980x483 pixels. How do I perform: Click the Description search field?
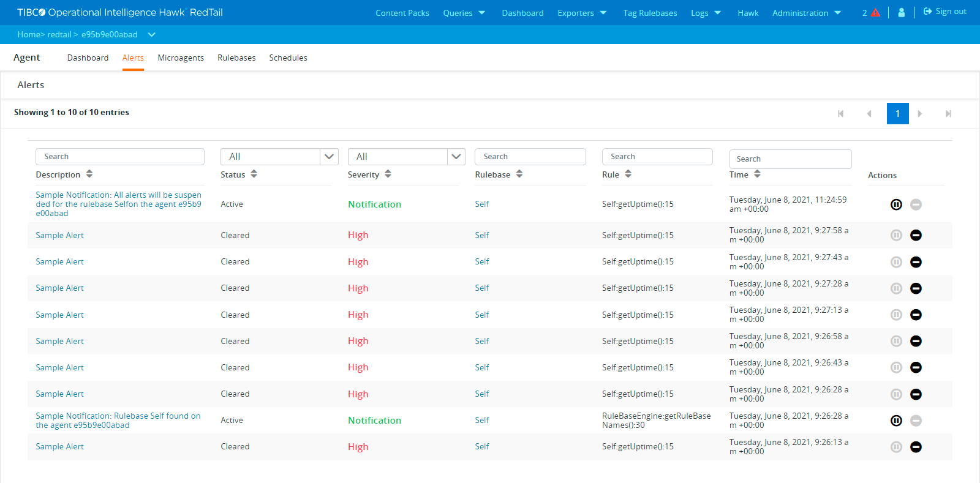tap(120, 157)
